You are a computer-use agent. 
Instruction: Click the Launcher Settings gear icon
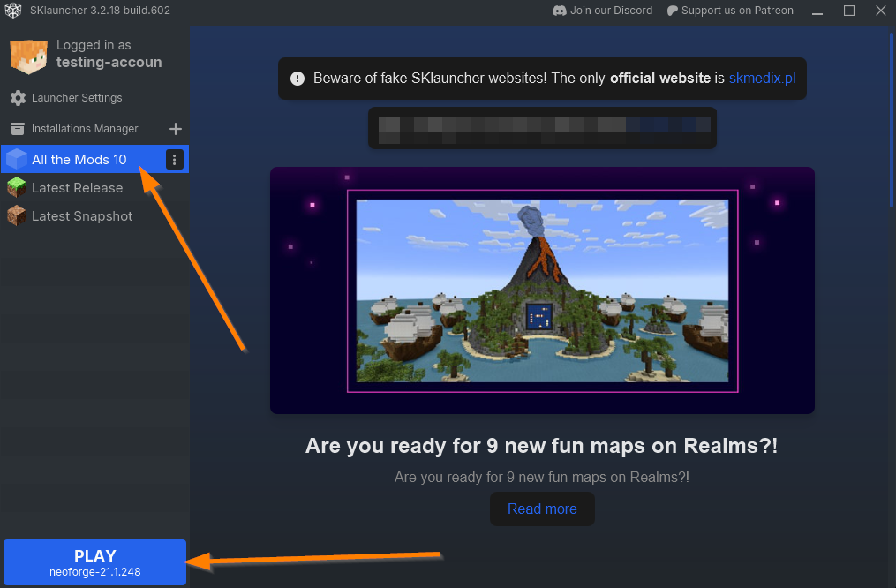(18, 98)
